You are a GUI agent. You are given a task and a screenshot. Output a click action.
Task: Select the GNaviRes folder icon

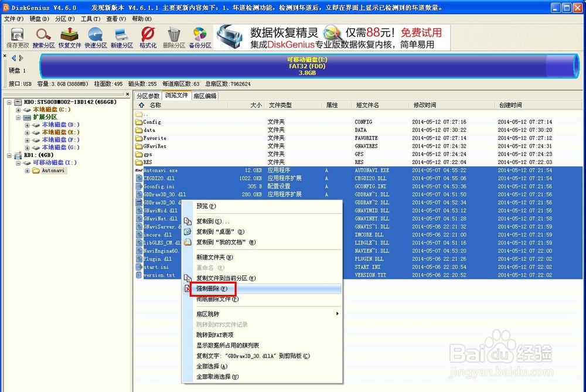click(139, 146)
